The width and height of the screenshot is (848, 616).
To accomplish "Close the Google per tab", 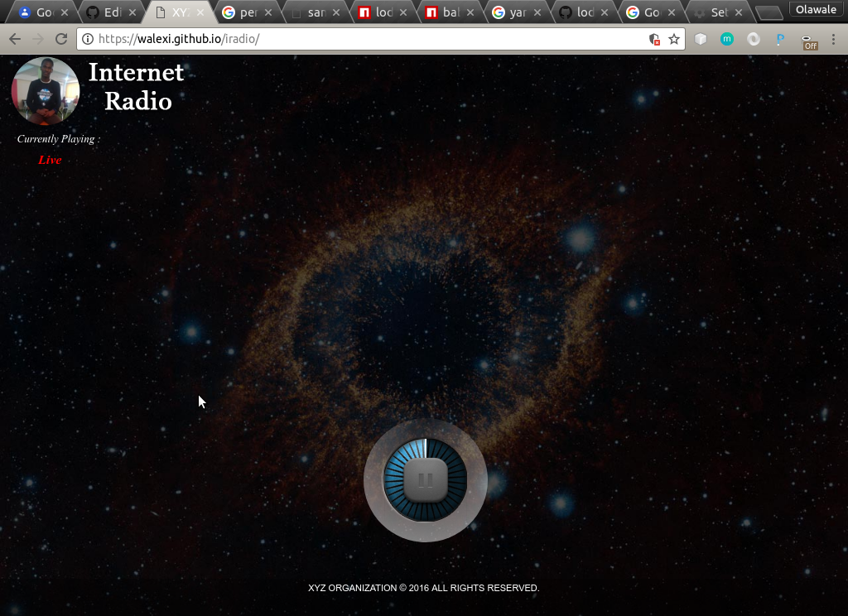I will pos(268,12).
